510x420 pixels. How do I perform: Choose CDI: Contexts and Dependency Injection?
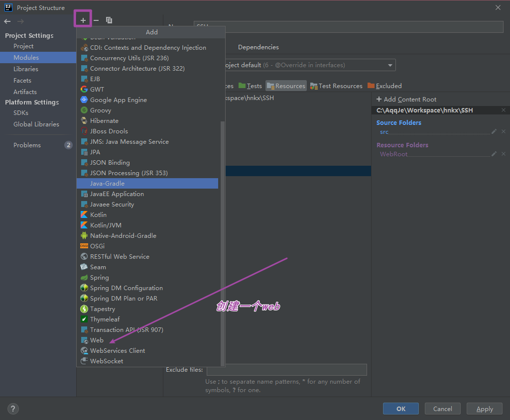coord(147,47)
